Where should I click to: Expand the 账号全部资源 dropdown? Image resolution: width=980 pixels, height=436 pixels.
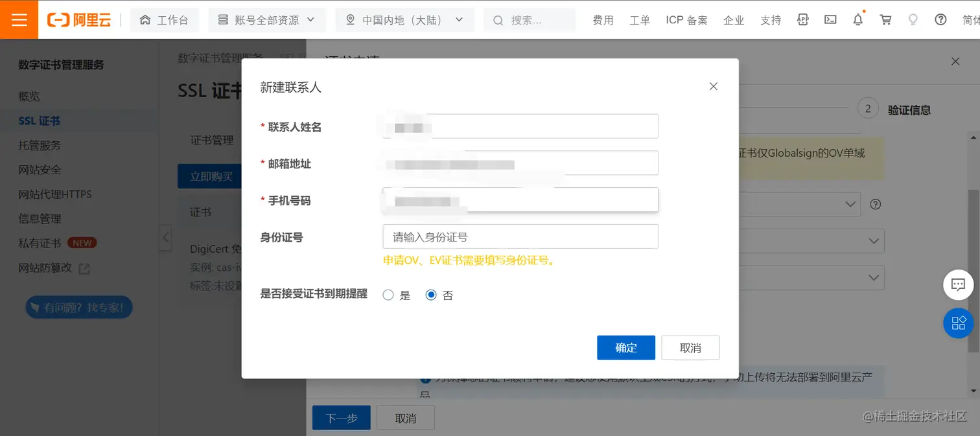[266, 20]
